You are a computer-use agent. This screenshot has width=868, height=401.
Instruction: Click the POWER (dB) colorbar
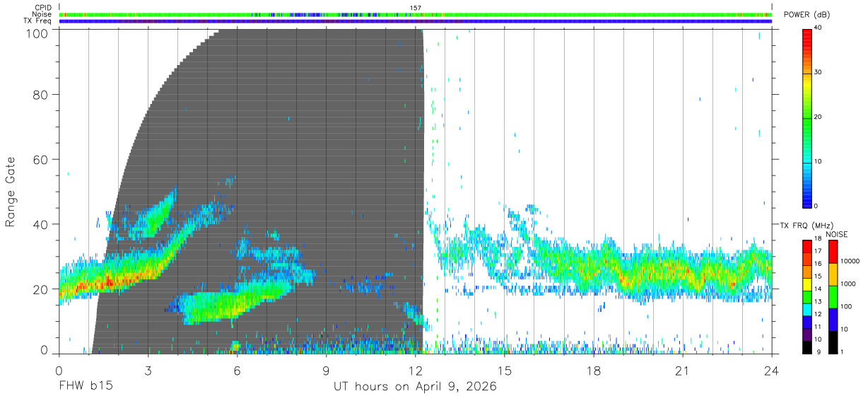[x=807, y=117]
